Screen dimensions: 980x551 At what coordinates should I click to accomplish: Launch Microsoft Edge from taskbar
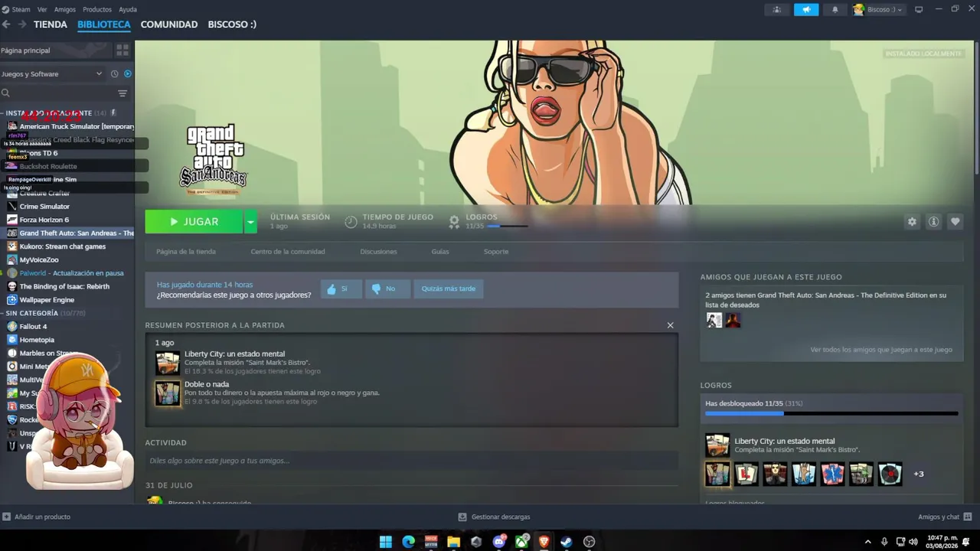(x=408, y=542)
